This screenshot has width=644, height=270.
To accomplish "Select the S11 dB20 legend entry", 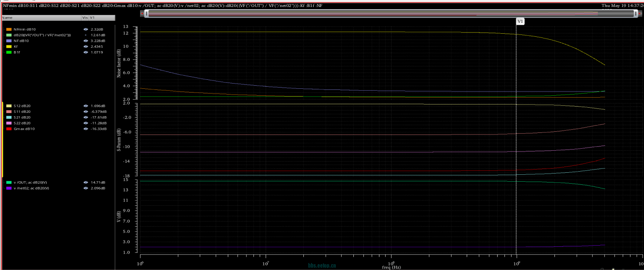I will [x=22, y=112].
